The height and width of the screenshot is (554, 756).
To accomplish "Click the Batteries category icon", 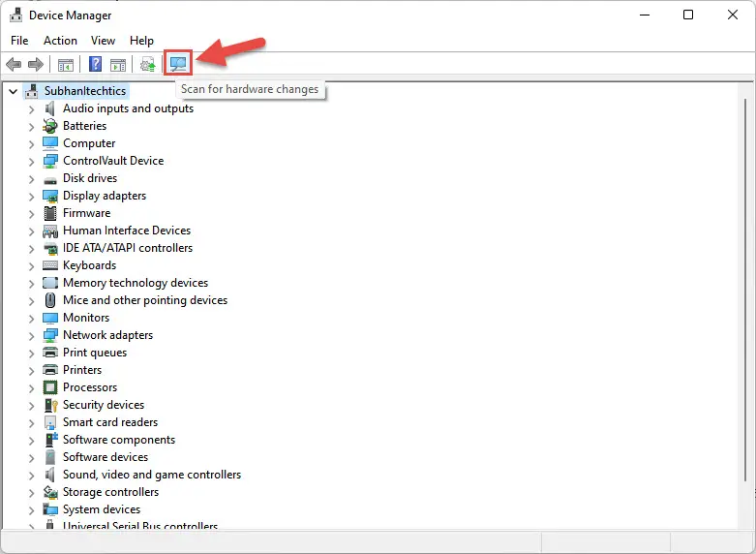I will [50, 126].
